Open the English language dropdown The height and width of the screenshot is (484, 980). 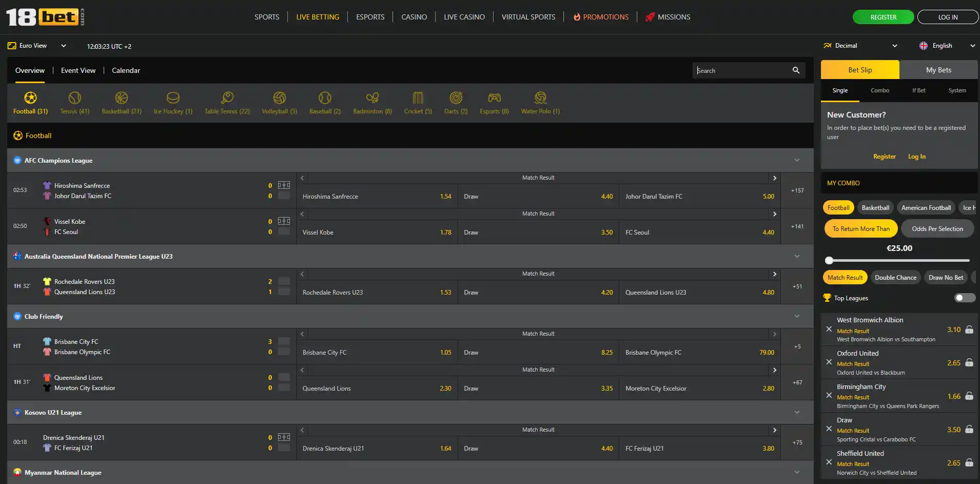click(947, 46)
